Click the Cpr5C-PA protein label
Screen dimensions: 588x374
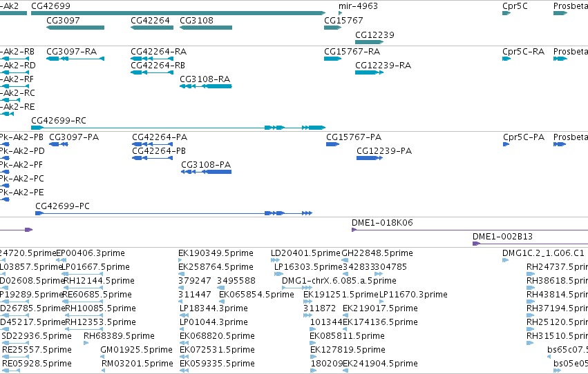pos(524,137)
